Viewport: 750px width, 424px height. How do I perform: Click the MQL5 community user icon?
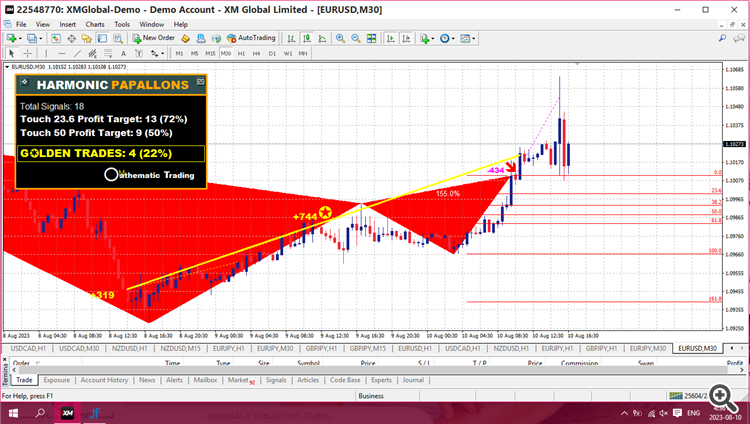[x=201, y=38]
